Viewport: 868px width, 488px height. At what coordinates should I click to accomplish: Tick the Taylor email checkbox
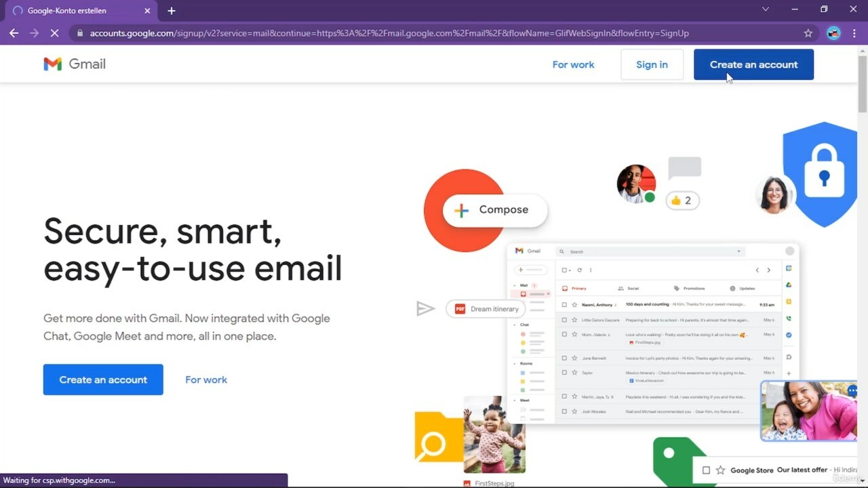[x=564, y=373]
